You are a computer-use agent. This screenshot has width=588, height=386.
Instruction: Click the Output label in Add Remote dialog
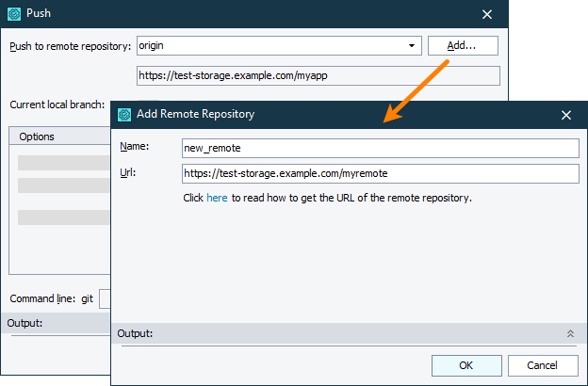tap(135, 333)
